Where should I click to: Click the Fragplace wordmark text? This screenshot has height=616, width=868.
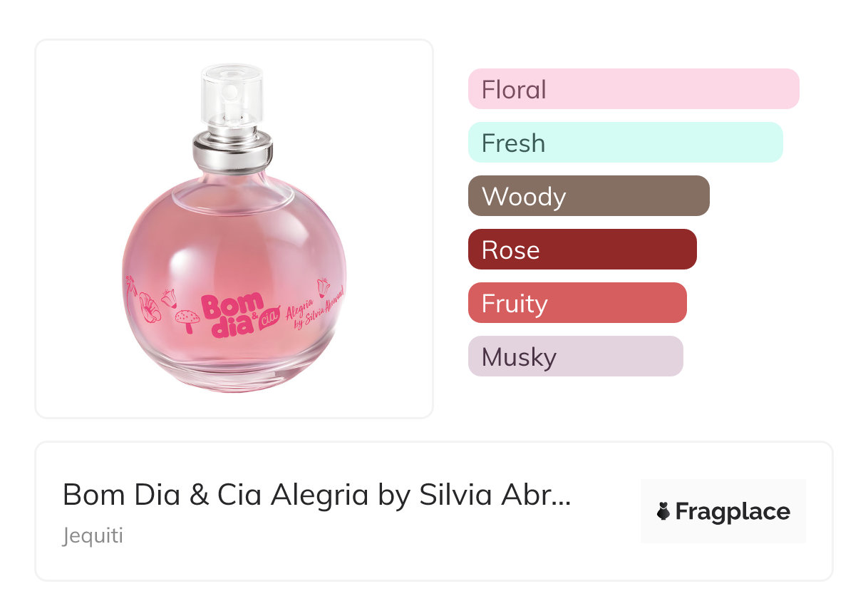coord(732,512)
